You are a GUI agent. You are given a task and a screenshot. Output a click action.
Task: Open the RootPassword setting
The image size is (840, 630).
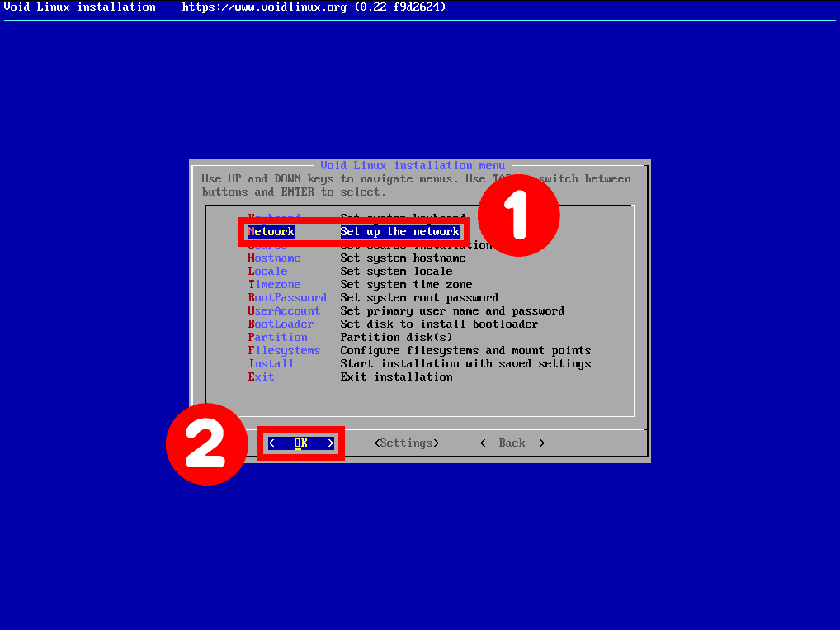(x=287, y=297)
